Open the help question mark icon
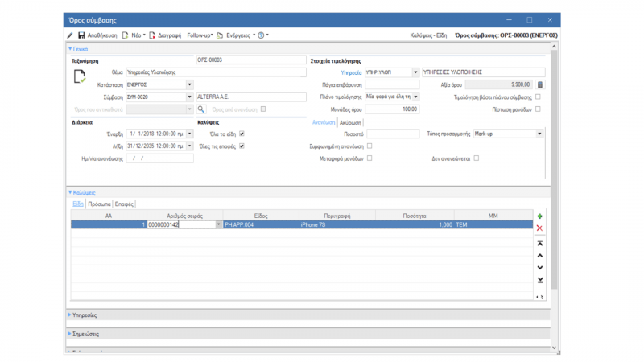This screenshot has height=362, width=644. 261,35
